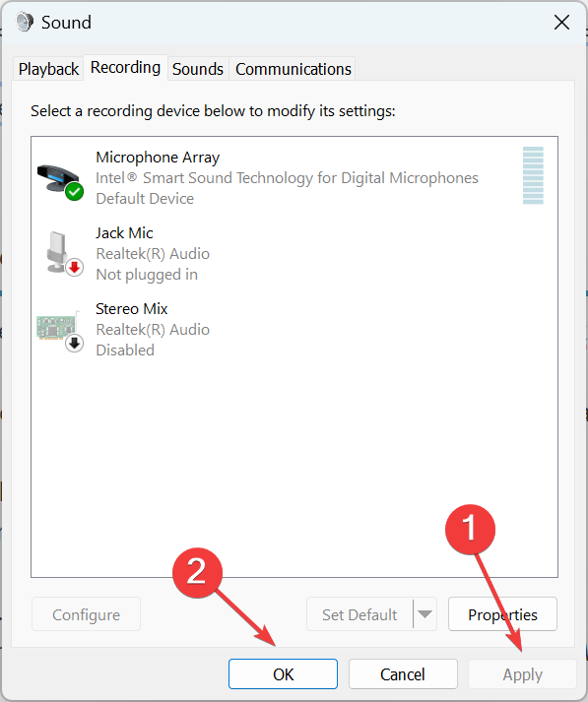Screen dimensions: 588x702
Task: Open the Sounds tab
Action: coord(198,69)
